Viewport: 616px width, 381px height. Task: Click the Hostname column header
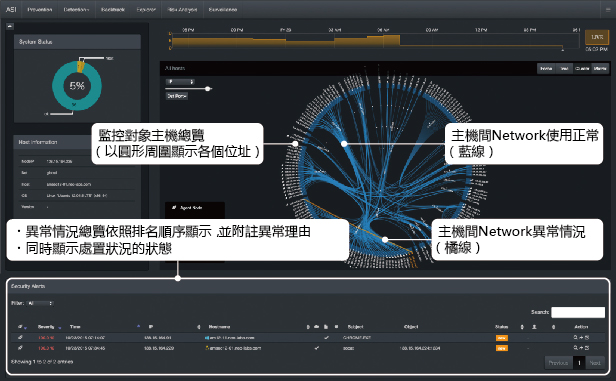tap(219, 327)
